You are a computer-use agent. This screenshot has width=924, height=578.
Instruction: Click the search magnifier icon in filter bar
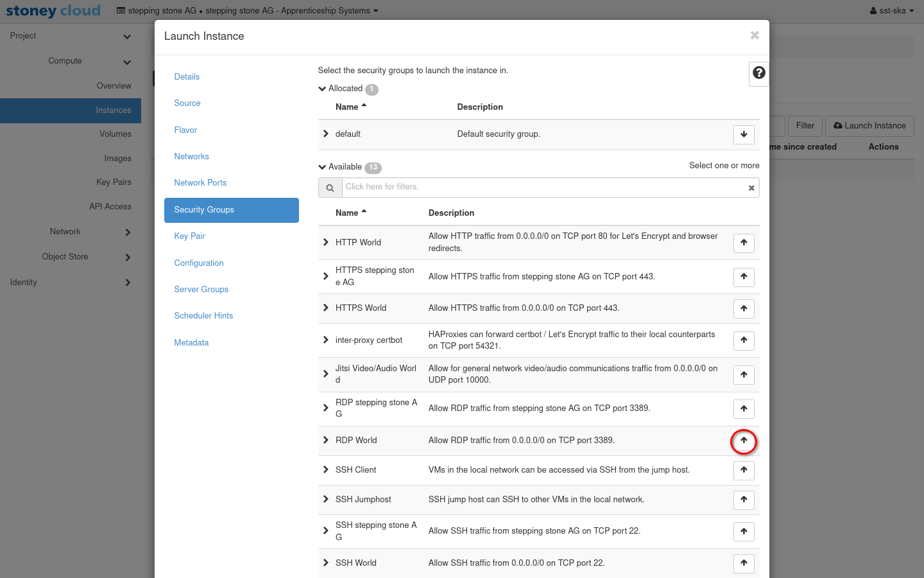click(330, 188)
